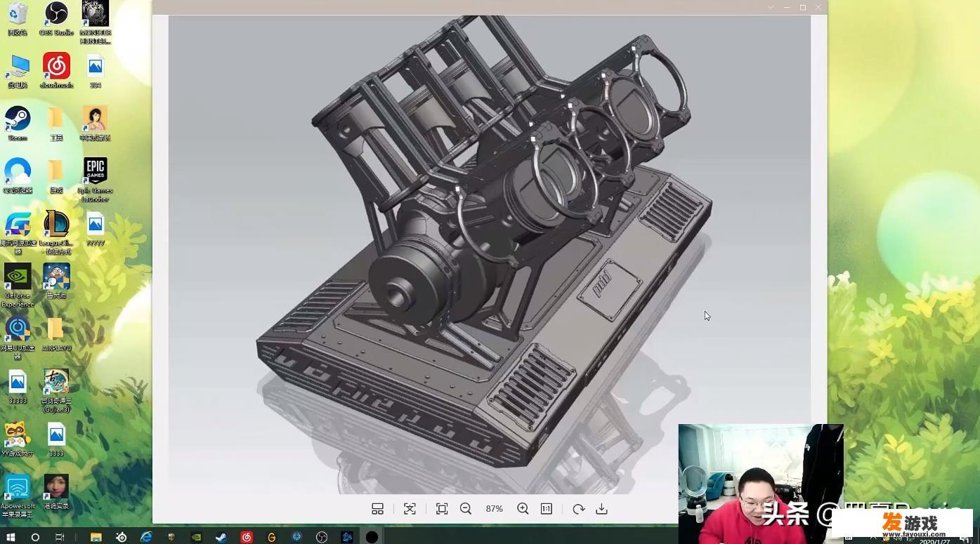This screenshot has width=980, height=544.
Task: Click the 3D engine model image
Action: click(489, 254)
